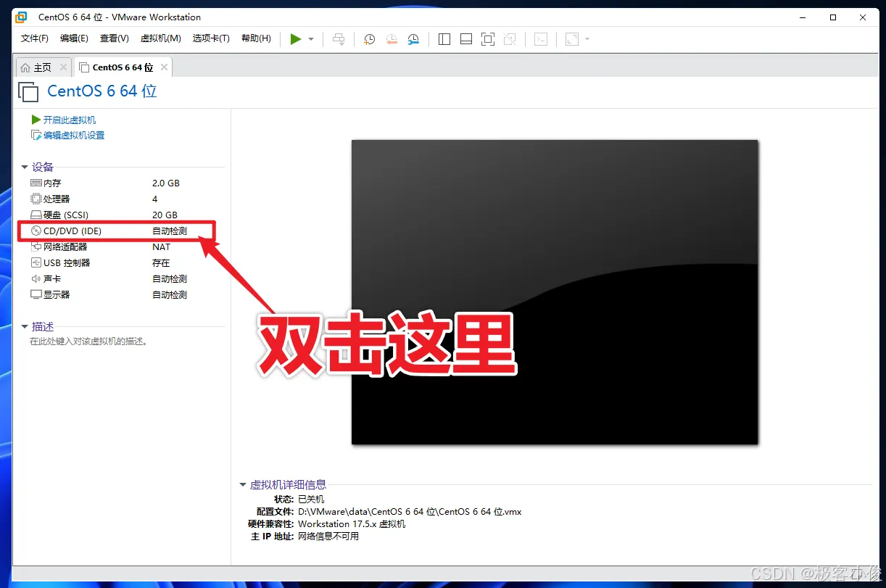Viewport: 886px width, 588px height.
Task: Click the 已关机 status value
Action: point(311,500)
